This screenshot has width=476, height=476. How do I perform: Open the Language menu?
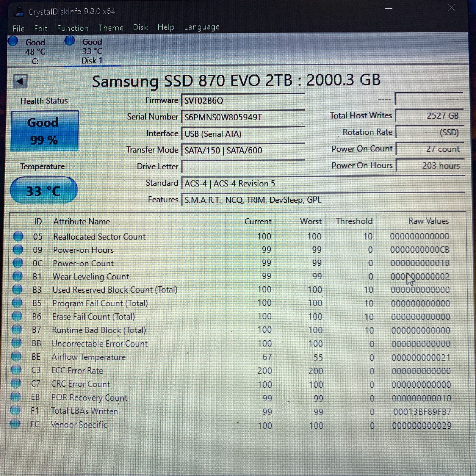(202, 27)
